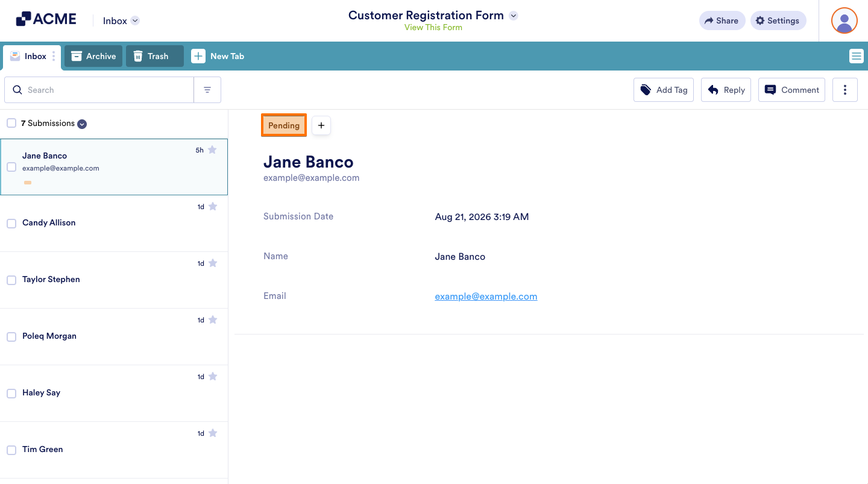
Task: Click the Jane Banco heading in detail pane
Action: (309, 162)
